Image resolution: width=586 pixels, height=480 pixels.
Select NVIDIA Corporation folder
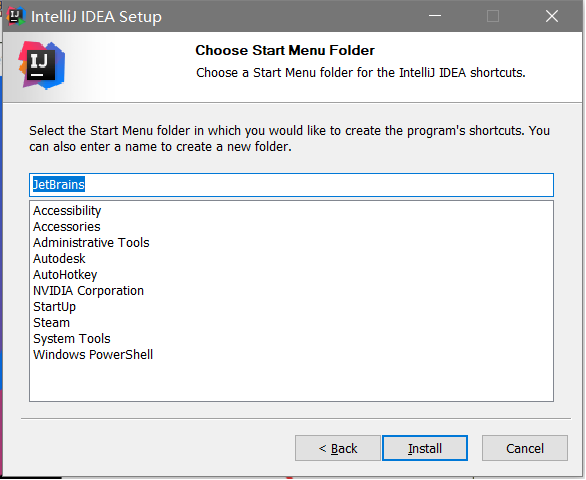89,291
